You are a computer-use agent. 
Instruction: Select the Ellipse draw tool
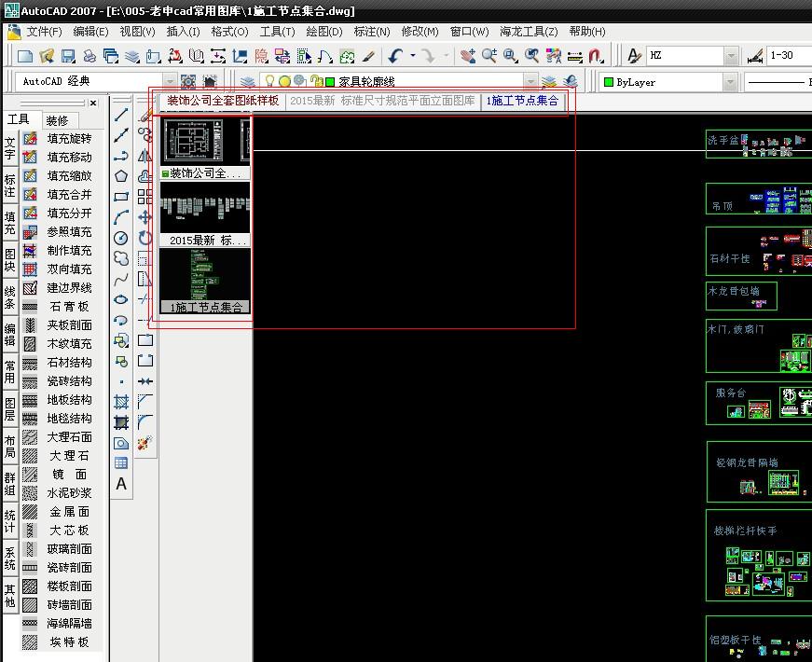point(121,299)
